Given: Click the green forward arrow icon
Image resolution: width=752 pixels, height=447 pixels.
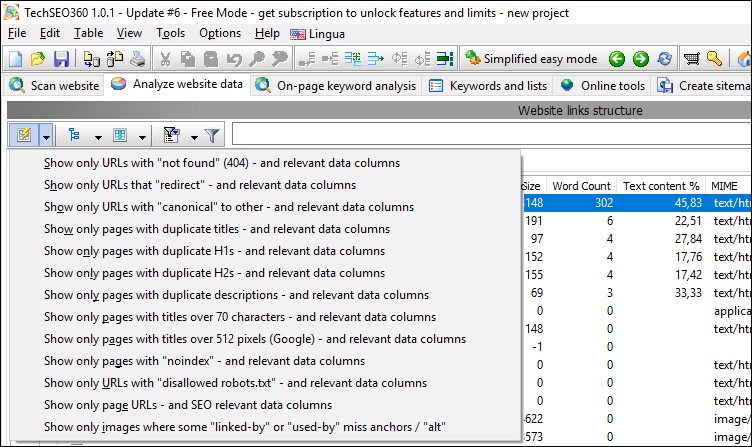Looking at the screenshot, I should [640, 59].
